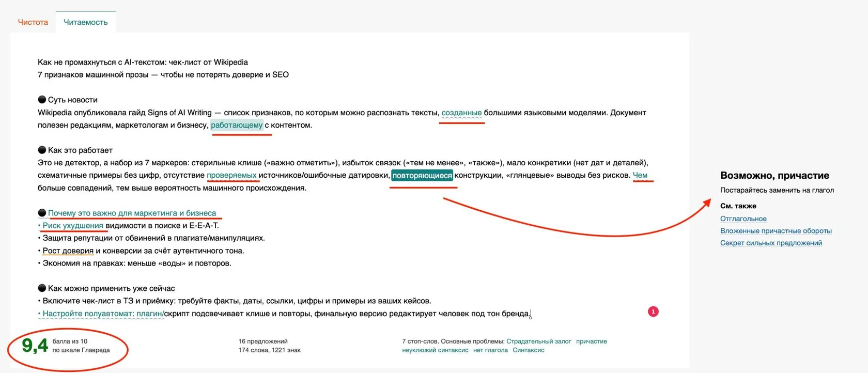868x373 pixels.
Task: Click underlined phrase Риск ухудшения
Action: pos(73,226)
